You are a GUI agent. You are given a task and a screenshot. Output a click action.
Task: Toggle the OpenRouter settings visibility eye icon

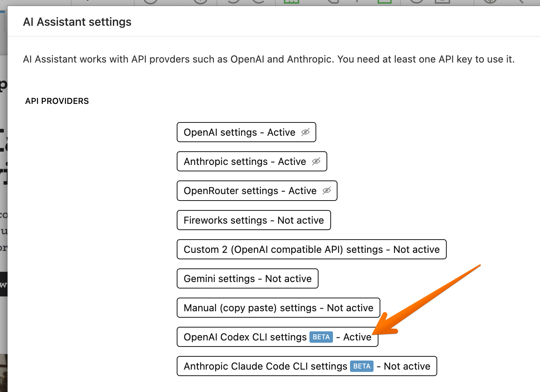327,190
